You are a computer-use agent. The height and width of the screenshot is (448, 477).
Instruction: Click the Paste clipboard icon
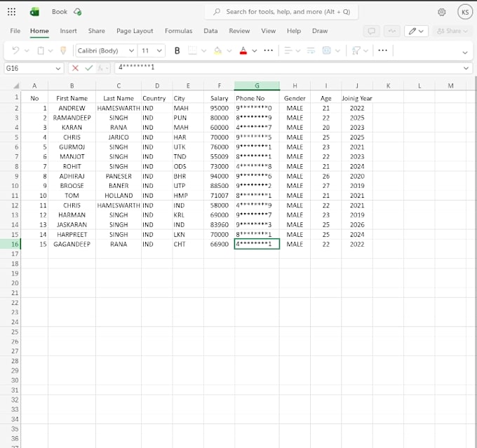41,50
